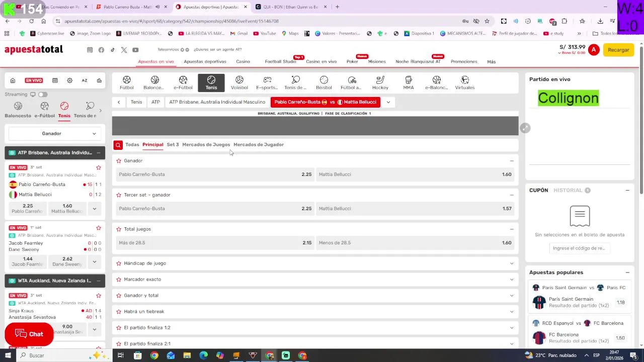
Task: Open the YouTube icon in header
Action: (135, 50)
